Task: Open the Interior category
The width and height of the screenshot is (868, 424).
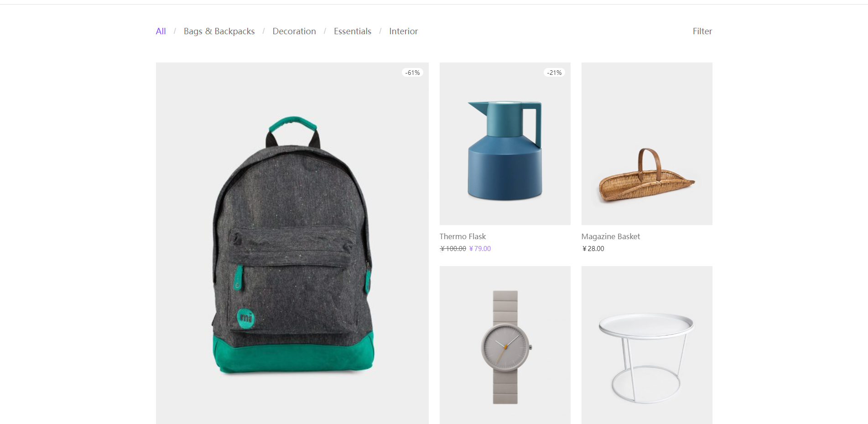Action: [x=403, y=31]
